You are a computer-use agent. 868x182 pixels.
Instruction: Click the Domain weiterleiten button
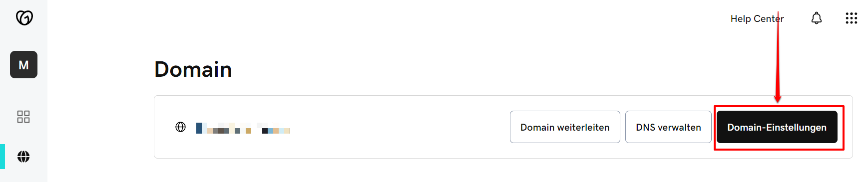(565, 127)
